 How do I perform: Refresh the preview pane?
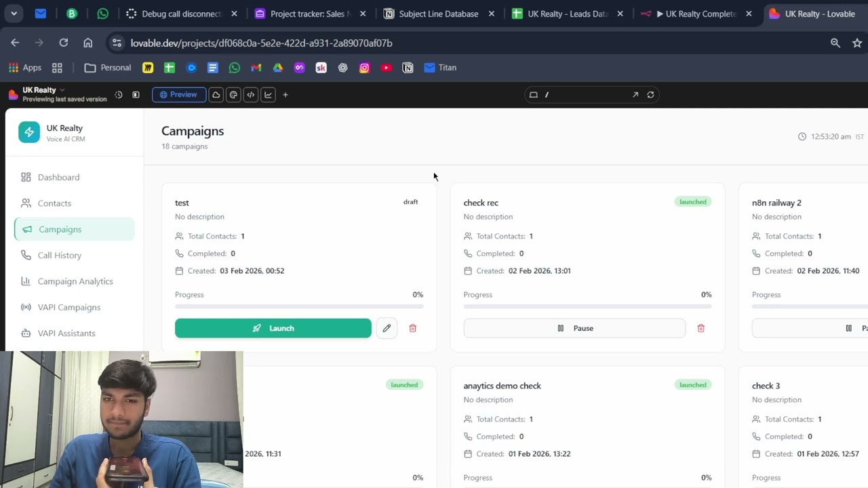tap(651, 95)
